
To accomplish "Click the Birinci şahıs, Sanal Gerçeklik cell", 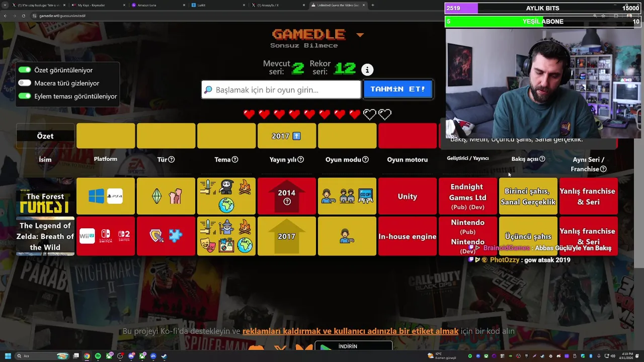I will pyautogui.click(x=528, y=196).
